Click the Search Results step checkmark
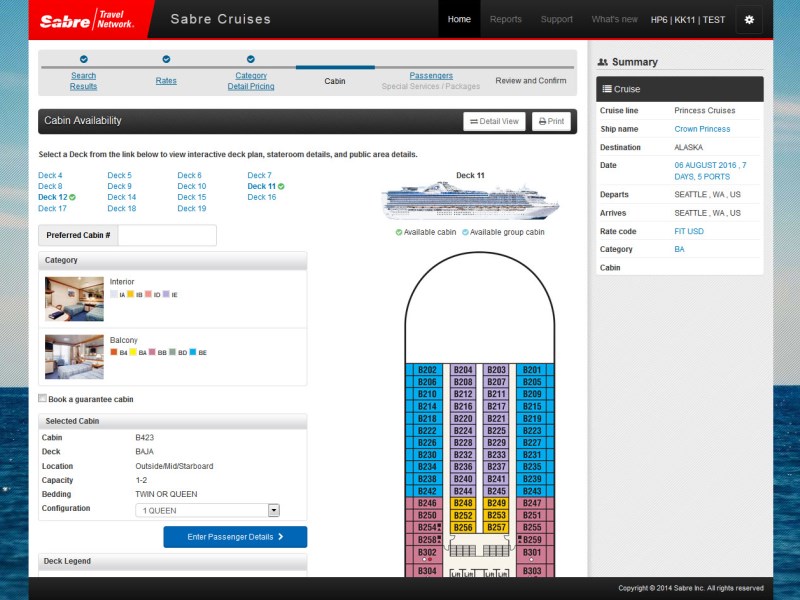 [x=83, y=60]
